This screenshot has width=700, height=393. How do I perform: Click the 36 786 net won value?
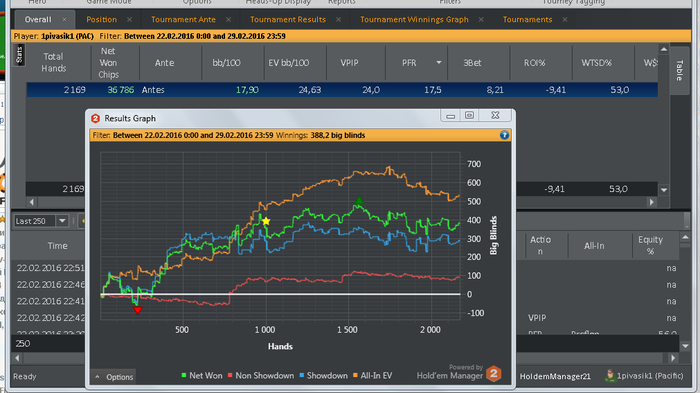(x=121, y=90)
